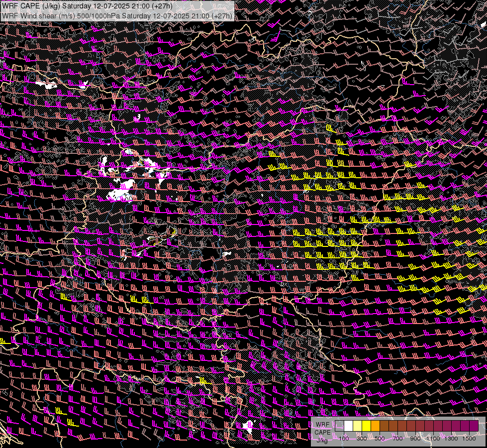This screenshot has width=487, height=448.
Task: Click the legend value 100
Action: tap(344, 439)
